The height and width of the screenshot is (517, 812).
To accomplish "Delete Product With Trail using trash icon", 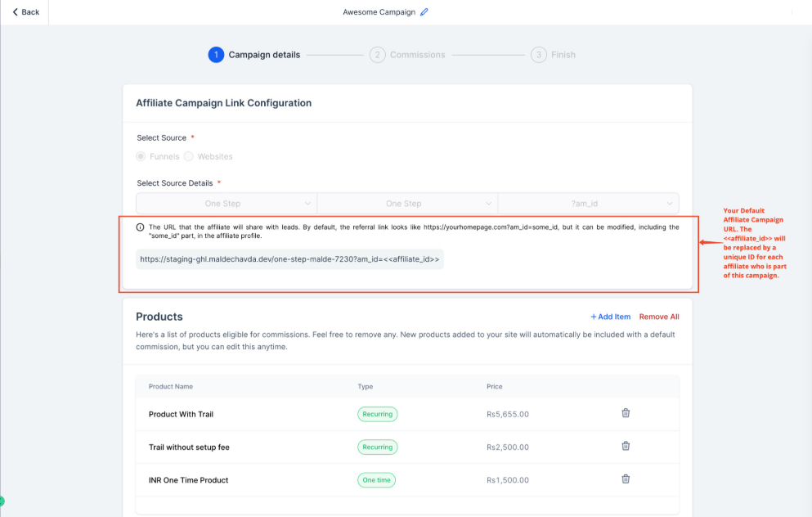I will [626, 413].
